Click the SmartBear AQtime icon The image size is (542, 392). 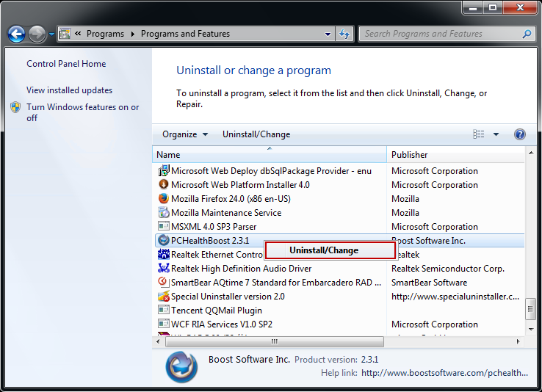click(x=164, y=282)
